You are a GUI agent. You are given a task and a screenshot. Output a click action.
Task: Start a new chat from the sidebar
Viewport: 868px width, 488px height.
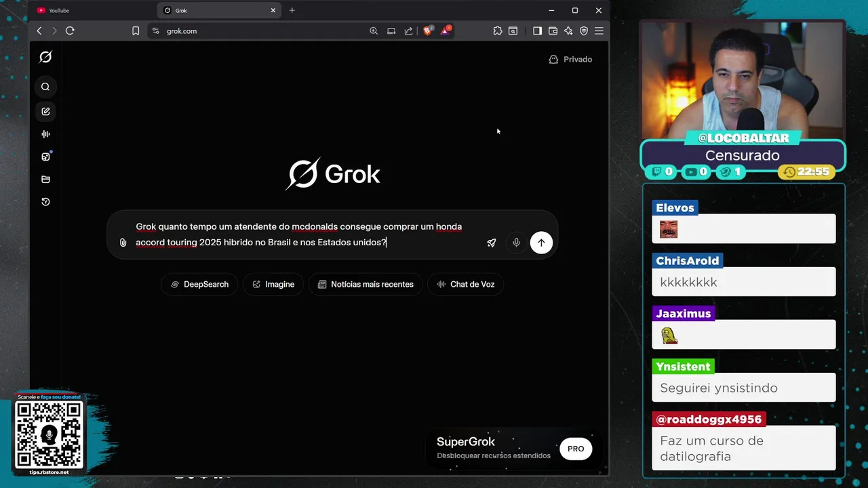pyautogui.click(x=45, y=111)
